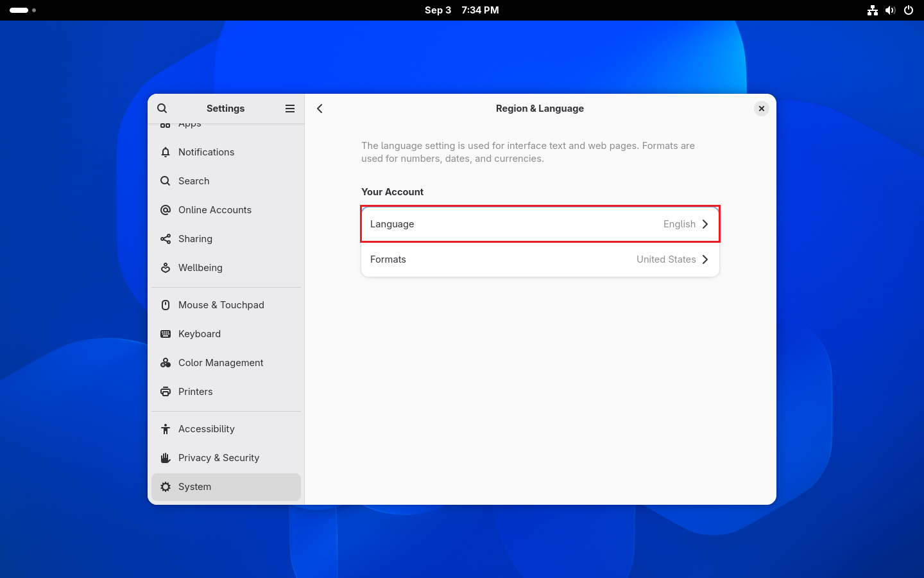Click the Sharing icon in the sidebar
The width and height of the screenshot is (924, 578).
(166, 239)
